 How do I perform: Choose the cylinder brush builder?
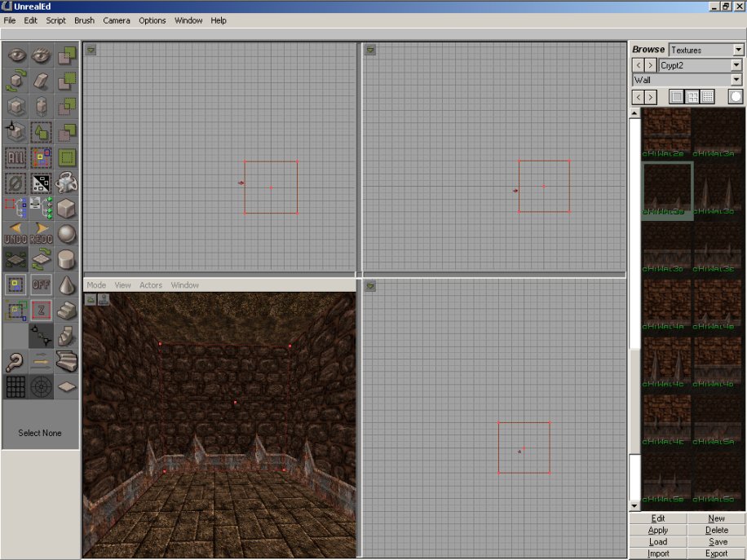66,259
